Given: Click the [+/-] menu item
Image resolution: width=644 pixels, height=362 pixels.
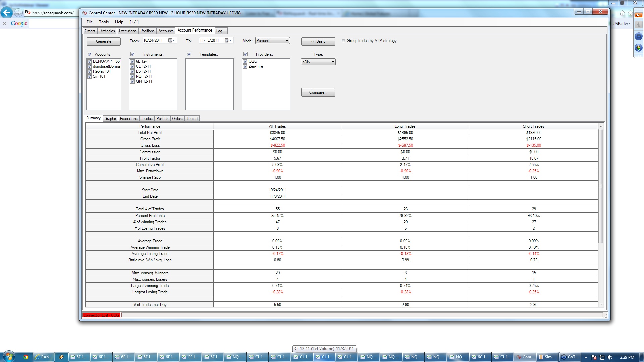Looking at the screenshot, I should coord(134,22).
